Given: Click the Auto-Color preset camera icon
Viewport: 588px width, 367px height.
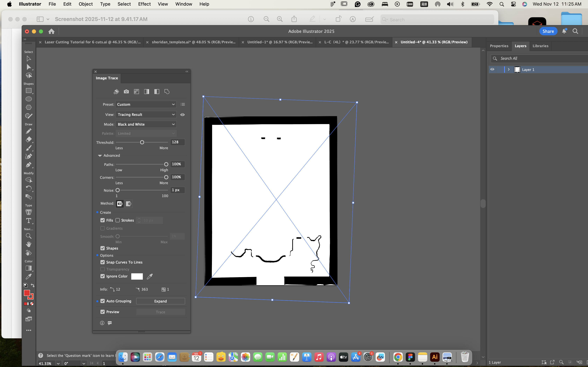Looking at the screenshot, I should click(126, 92).
